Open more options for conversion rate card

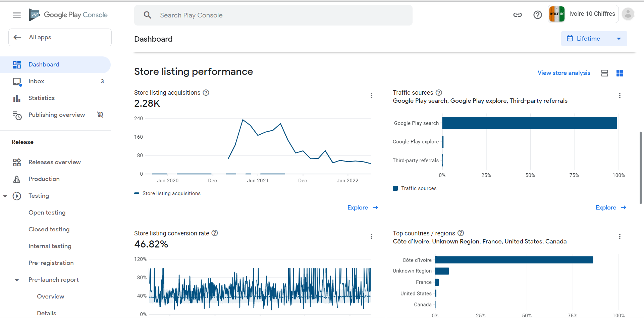tap(371, 236)
